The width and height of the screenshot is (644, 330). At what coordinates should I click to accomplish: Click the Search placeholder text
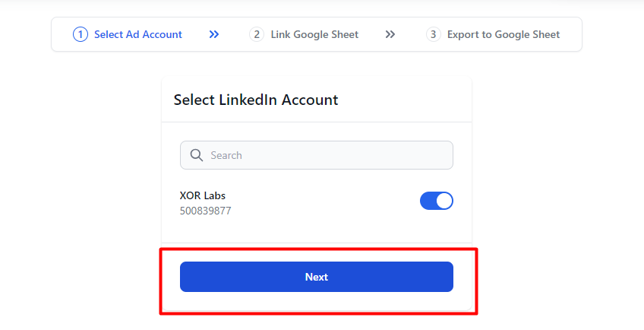pos(226,155)
